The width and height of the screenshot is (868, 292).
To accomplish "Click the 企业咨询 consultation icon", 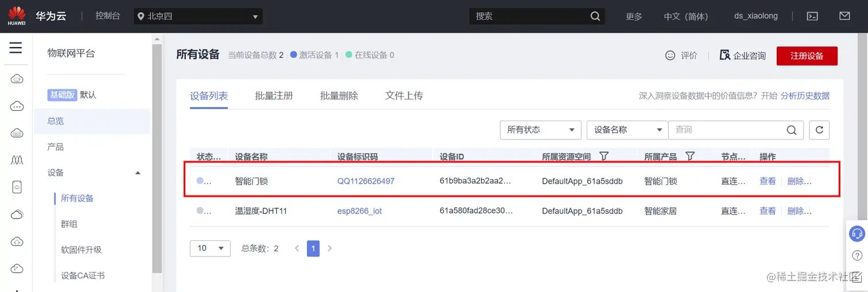I will click(x=724, y=55).
